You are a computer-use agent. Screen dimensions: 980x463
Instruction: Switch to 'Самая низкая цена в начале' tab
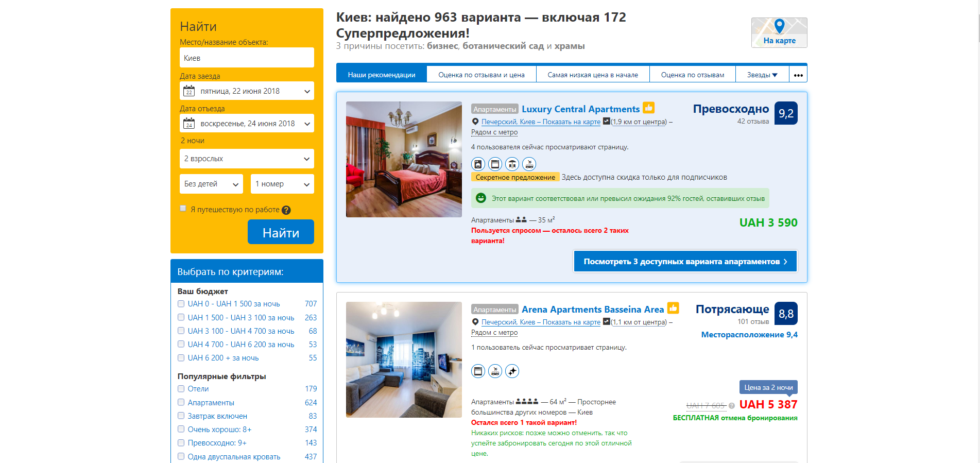[593, 75]
